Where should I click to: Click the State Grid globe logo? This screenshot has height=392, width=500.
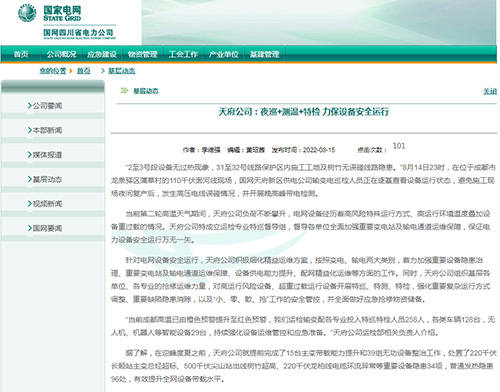click(x=27, y=13)
